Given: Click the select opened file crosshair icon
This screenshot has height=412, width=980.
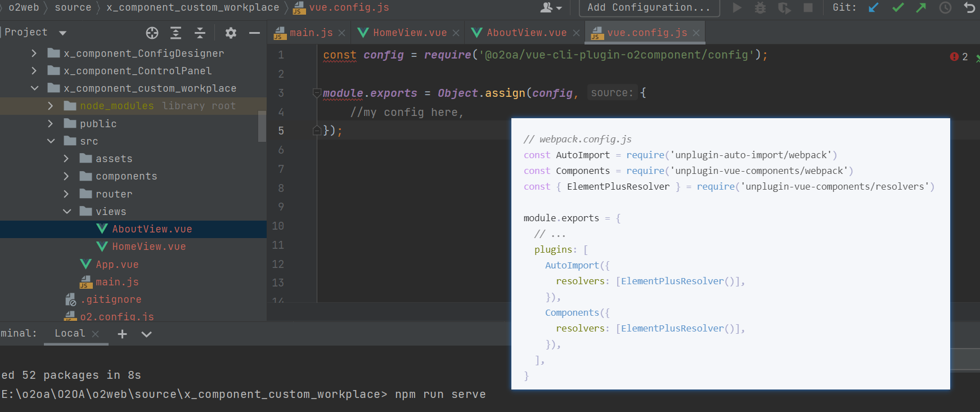Looking at the screenshot, I should (x=152, y=33).
